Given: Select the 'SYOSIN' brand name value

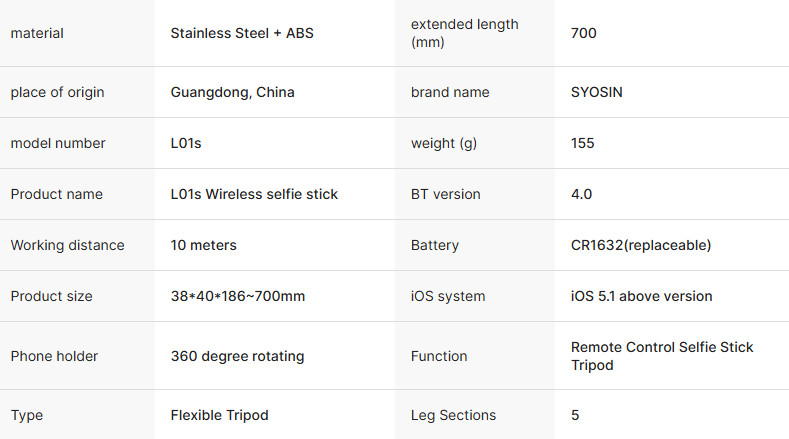Looking at the screenshot, I should coord(597,92).
